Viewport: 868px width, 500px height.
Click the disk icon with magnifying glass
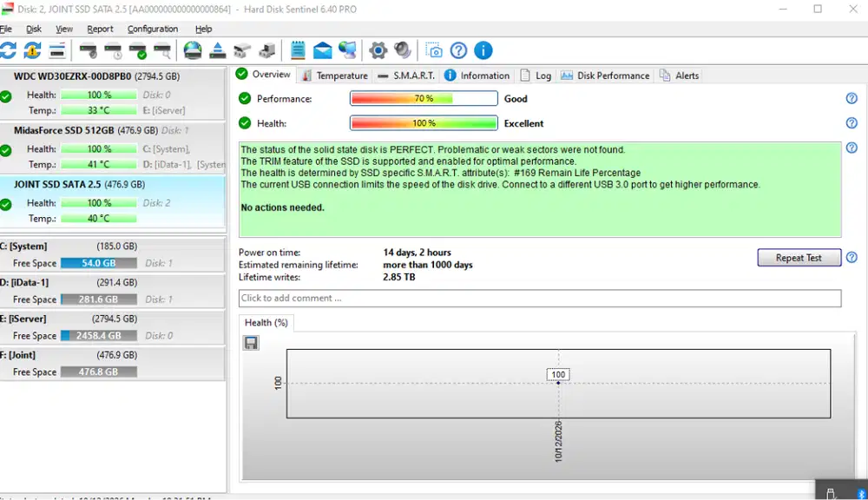(163, 50)
